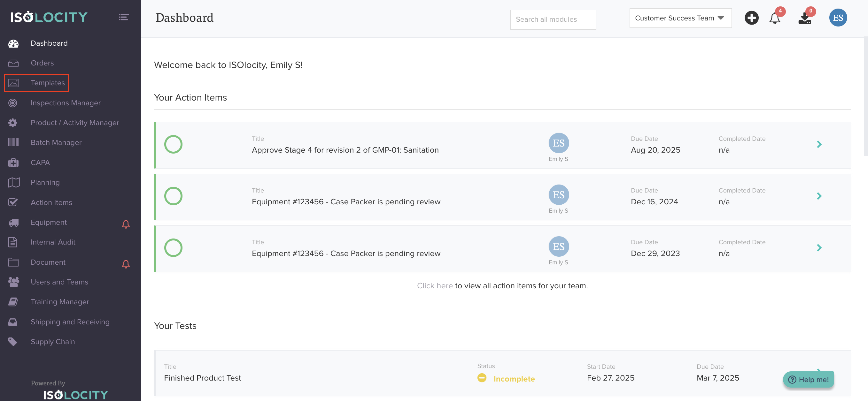Viewport: 868px width, 401px height.
Task: Expand the Aug 20, 2025 action item arrow
Action: pos(819,144)
